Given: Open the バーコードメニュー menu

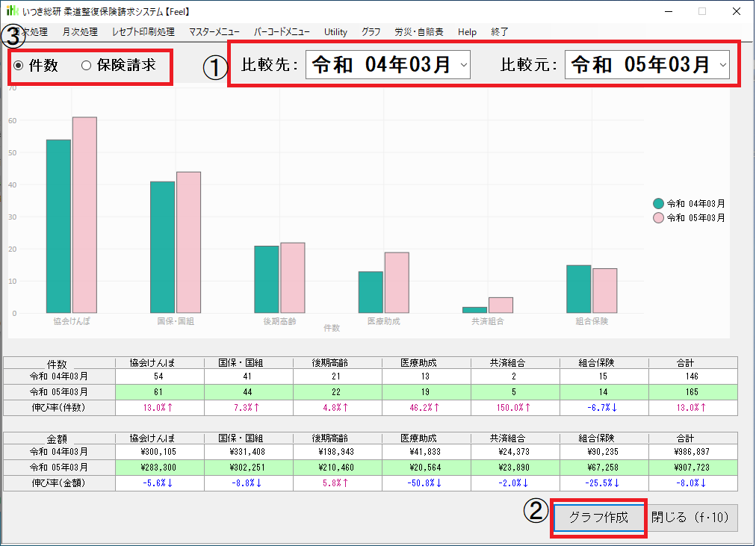Looking at the screenshot, I should tap(282, 32).
